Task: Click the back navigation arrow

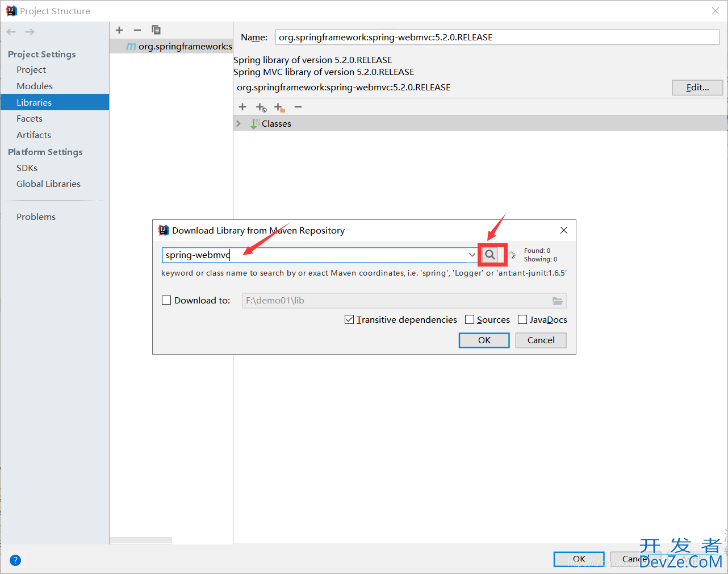Action: [x=11, y=32]
